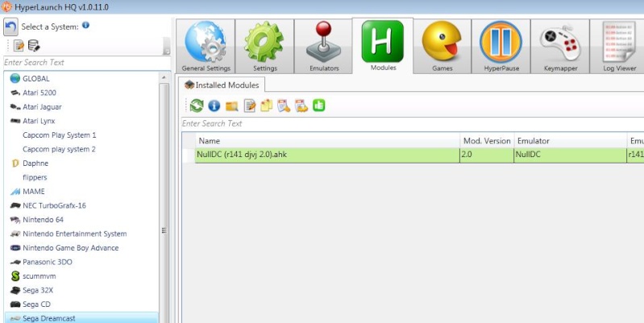Select the Modules tab
This screenshot has height=323, width=644.
[383, 46]
